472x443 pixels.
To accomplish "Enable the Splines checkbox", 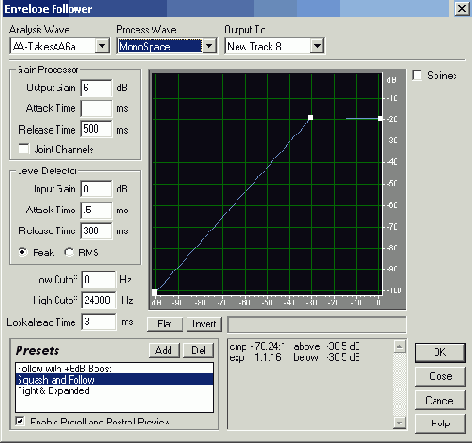I will click(x=417, y=75).
